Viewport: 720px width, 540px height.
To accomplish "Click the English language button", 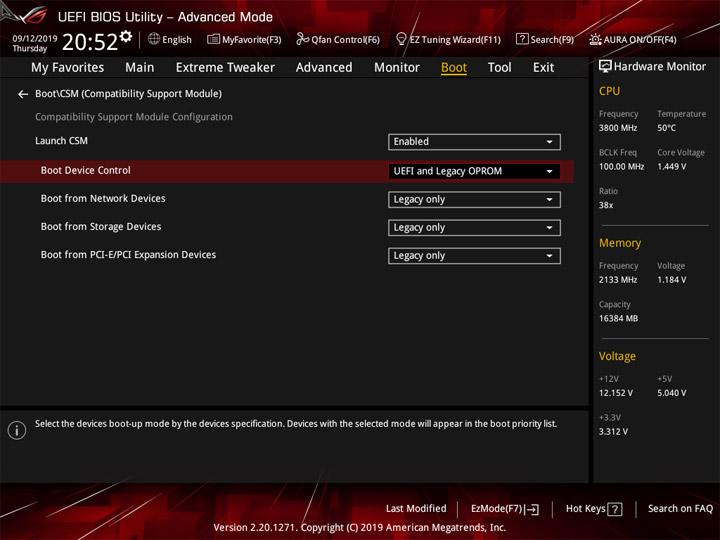I will [177, 40].
